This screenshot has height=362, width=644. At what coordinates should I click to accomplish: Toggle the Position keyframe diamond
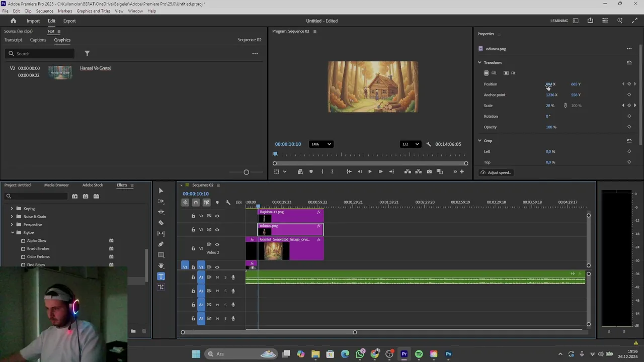[629, 84]
